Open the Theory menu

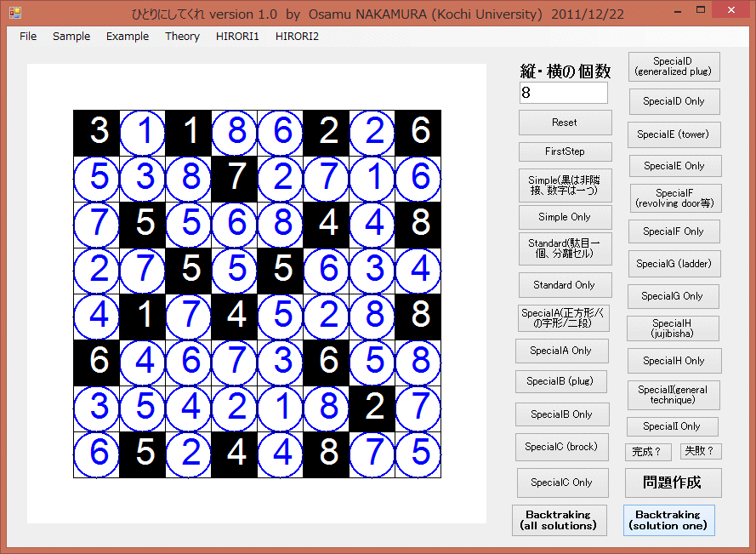[x=182, y=37]
